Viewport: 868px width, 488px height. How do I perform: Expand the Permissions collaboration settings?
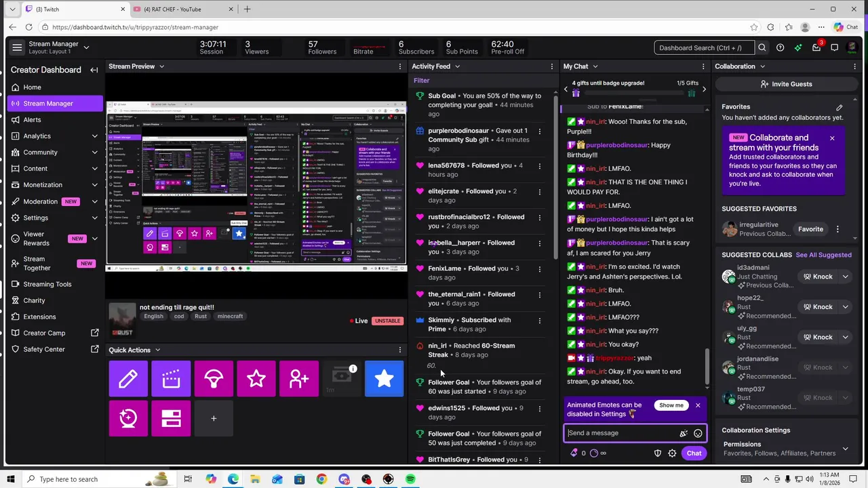(x=845, y=449)
